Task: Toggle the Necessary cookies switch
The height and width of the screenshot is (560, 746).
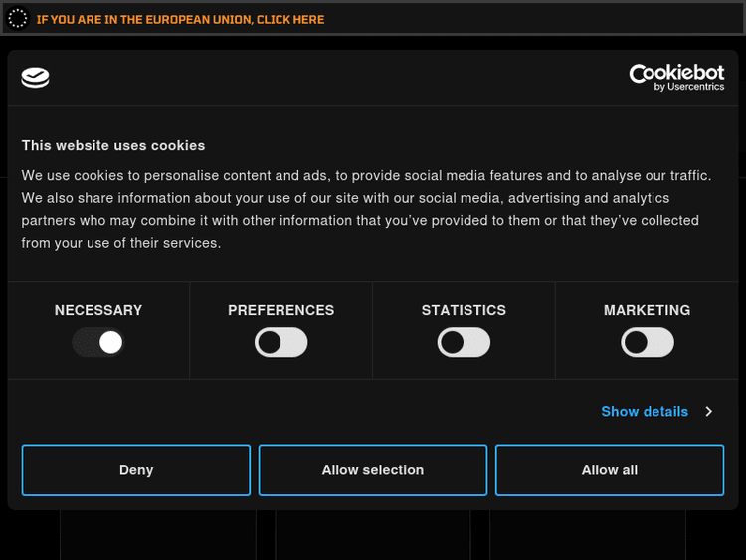Action: [x=98, y=343]
